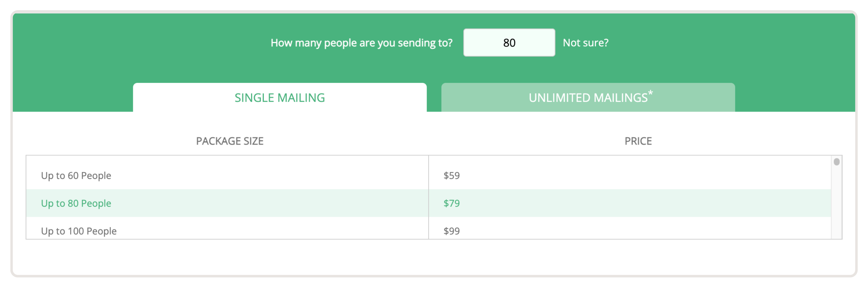Click the Up to 80 People green text
Image resolution: width=868 pixels, height=289 pixels.
(x=76, y=203)
